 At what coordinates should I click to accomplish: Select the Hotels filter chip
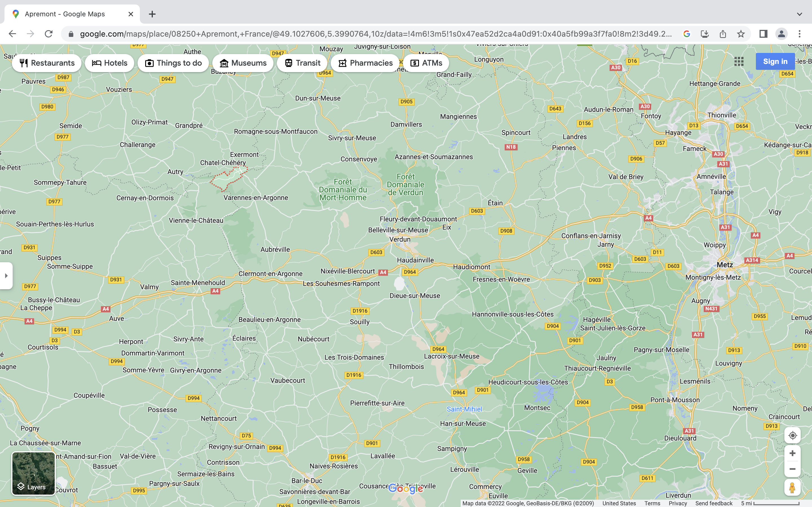(x=109, y=63)
